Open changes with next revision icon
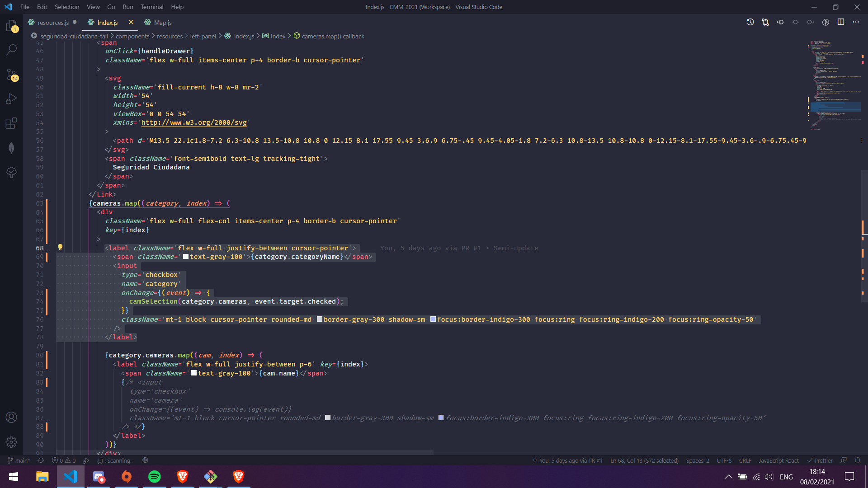The image size is (868, 488). tap(810, 22)
